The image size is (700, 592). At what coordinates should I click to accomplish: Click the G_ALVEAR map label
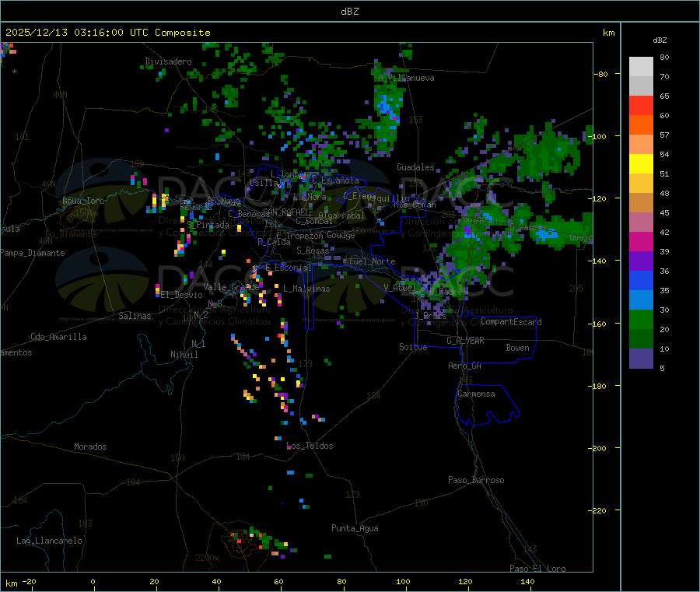[x=466, y=341]
